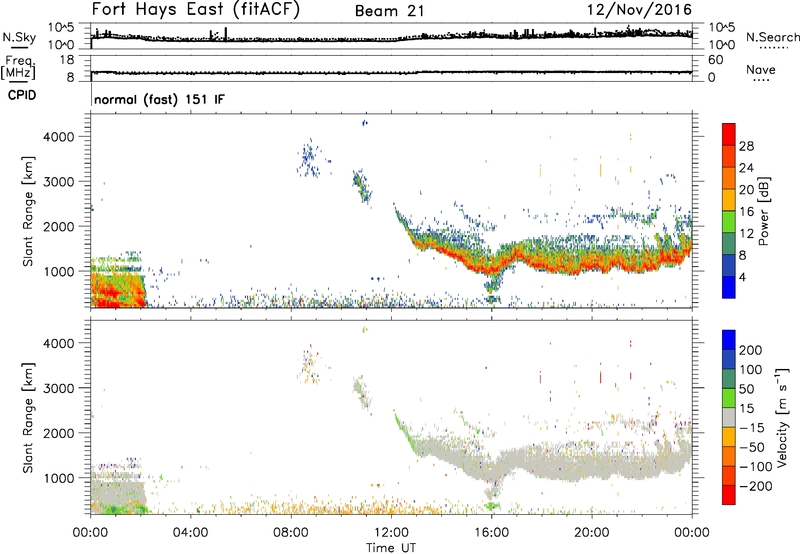
Task: Click the green velocity patch near 00:00 in the velocity panel
Action: pos(120,508)
